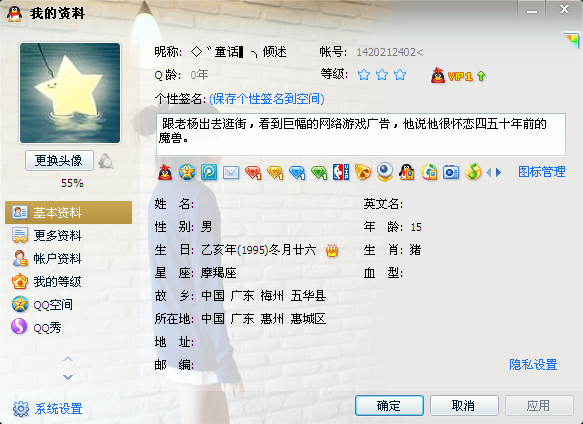
Task: Open the 图标管理 link
Action: pyautogui.click(x=542, y=172)
